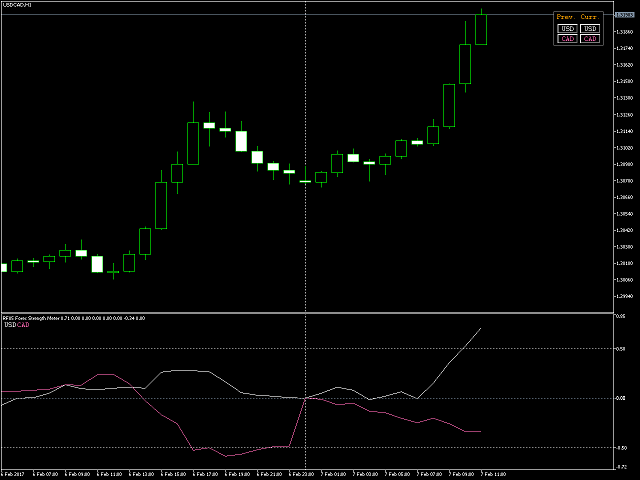Click the Prev. header in currency panel
The image size is (640, 480).
(x=567, y=17)
